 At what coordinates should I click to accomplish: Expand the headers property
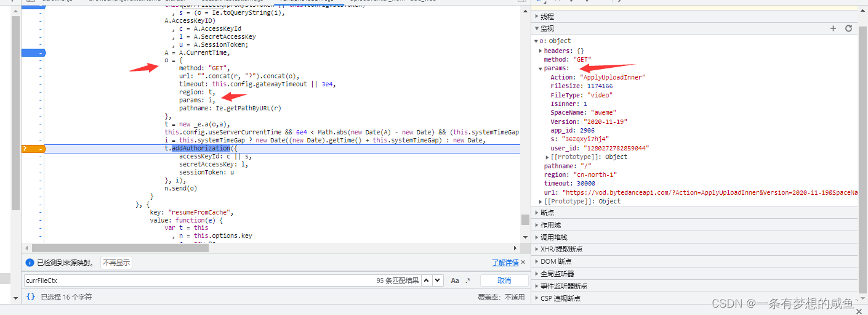[540, 51]
